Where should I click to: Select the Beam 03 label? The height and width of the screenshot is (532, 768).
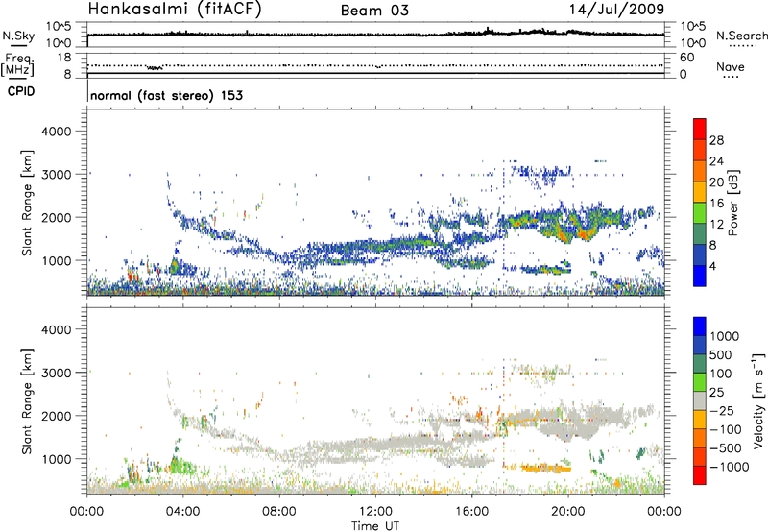374,11
